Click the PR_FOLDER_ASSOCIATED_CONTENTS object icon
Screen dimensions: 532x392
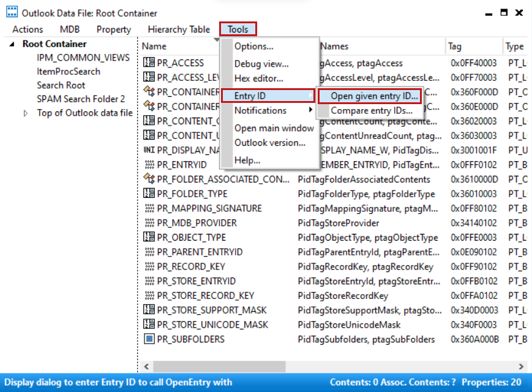tap(149, 178)
